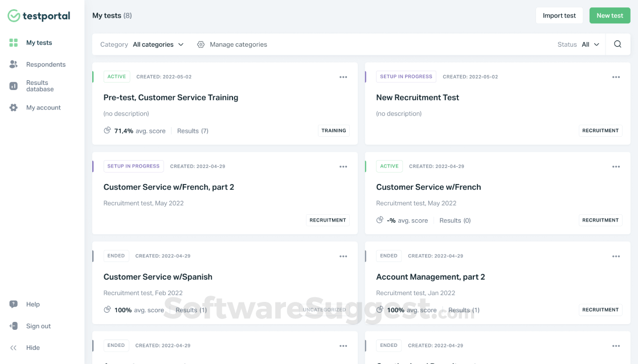Click the Testportal logo

tap(38, 16)
